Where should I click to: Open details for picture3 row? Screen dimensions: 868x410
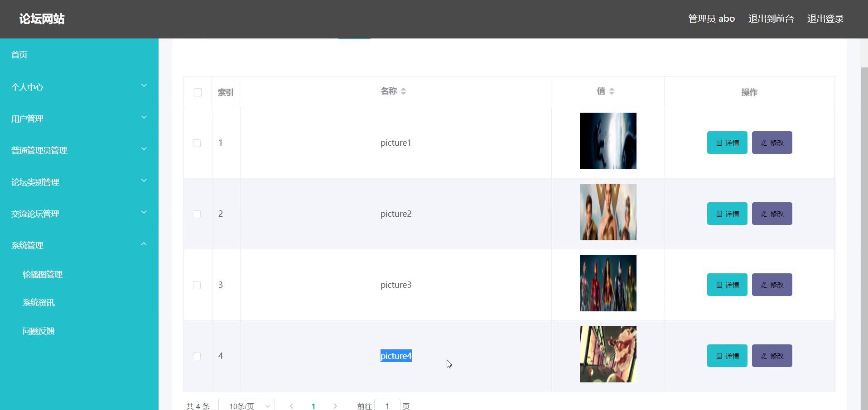[727, 285]
